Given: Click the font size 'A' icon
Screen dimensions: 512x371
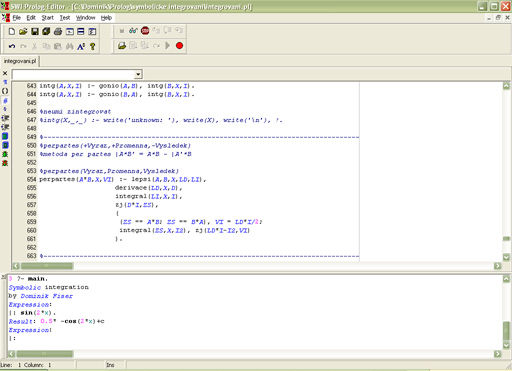Looking at the screenshot, I should pyautogui.click(x=81, y=46).
